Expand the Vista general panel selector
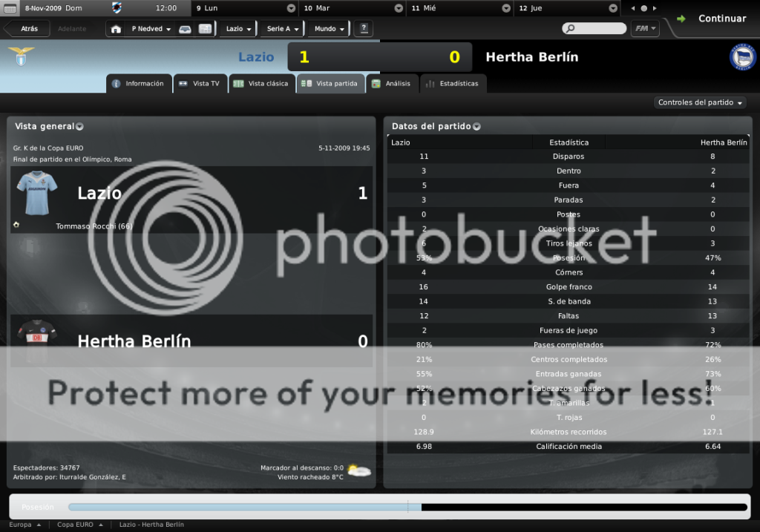The width and height of the screenshot is (760, 532). [79, 126]
